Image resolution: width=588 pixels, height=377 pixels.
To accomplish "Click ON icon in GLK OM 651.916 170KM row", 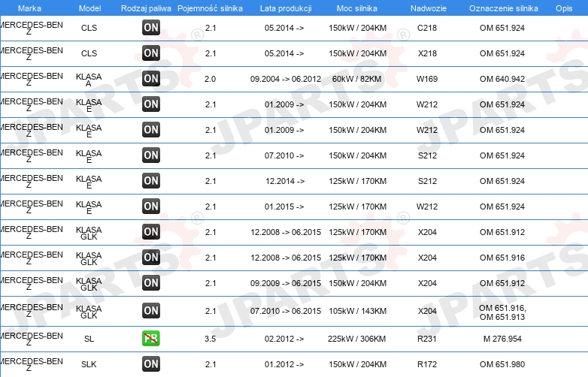I will coord(151,258).
